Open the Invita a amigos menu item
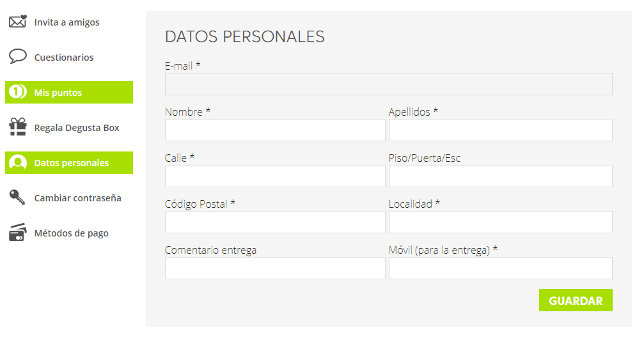This screenshot has width=644, height=340. (x=67, y=22)
